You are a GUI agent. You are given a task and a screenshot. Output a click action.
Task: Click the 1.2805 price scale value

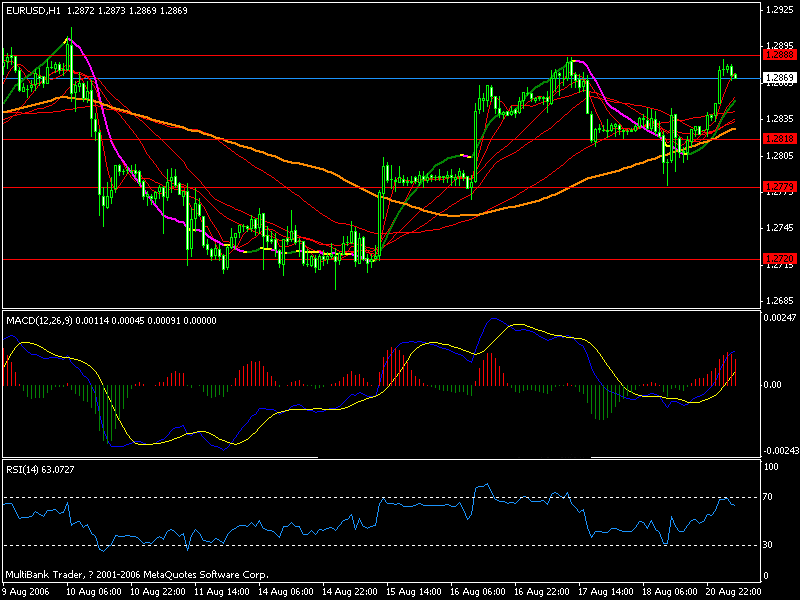780,156
